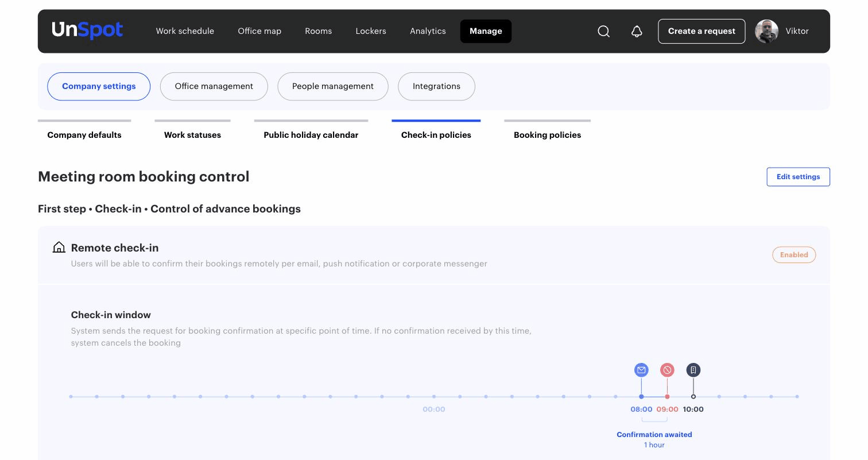Viewport: 868px width, 460px height.
Task: Click the red cancel marker icon
Action: [667, 370]
